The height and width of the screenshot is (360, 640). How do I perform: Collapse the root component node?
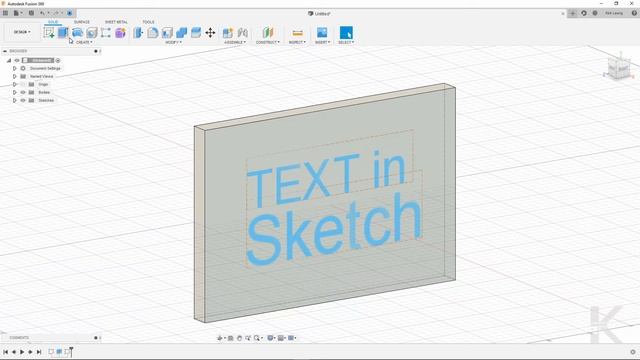point(9,60)
